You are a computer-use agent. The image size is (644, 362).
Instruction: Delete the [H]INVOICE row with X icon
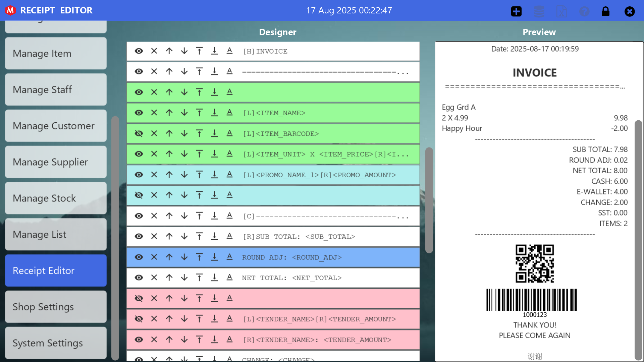154,51
